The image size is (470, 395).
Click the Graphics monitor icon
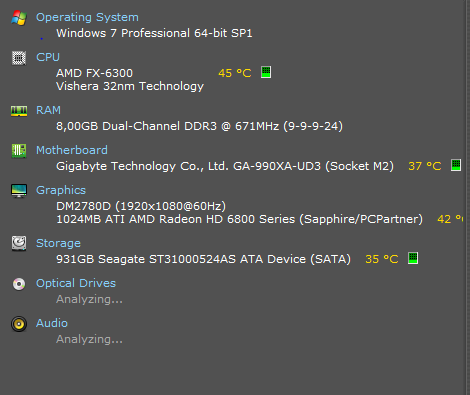(19, 191)
